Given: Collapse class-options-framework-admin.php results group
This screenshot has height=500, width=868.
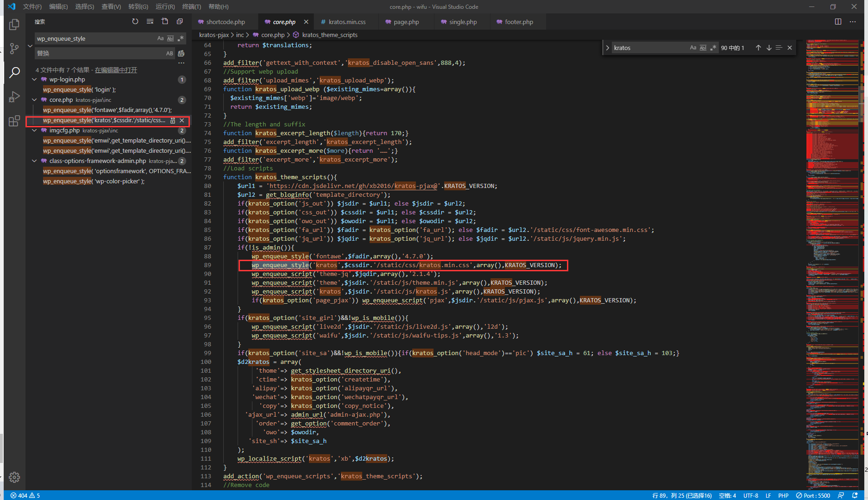Looking at the screenshot, I should pos(34,161).
